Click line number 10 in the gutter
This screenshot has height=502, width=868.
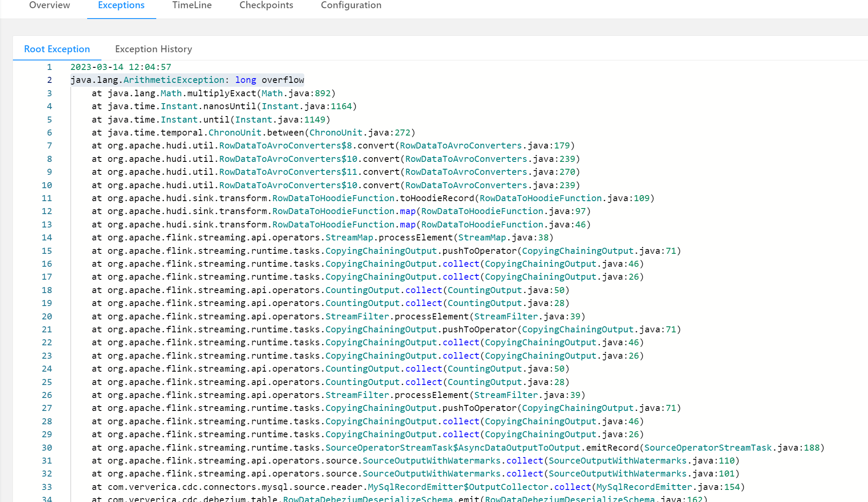pos(47,185)
